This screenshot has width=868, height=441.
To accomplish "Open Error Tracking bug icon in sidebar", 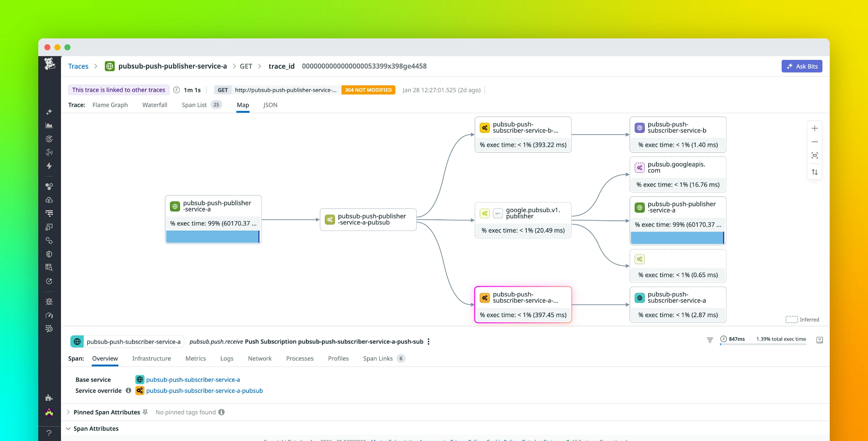I will [x=49, y=301].
